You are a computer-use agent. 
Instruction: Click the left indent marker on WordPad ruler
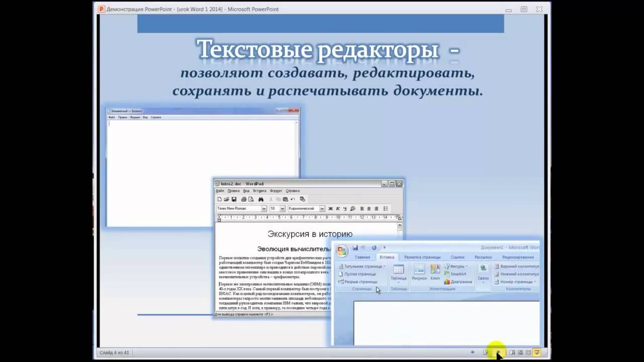(219, 218)
